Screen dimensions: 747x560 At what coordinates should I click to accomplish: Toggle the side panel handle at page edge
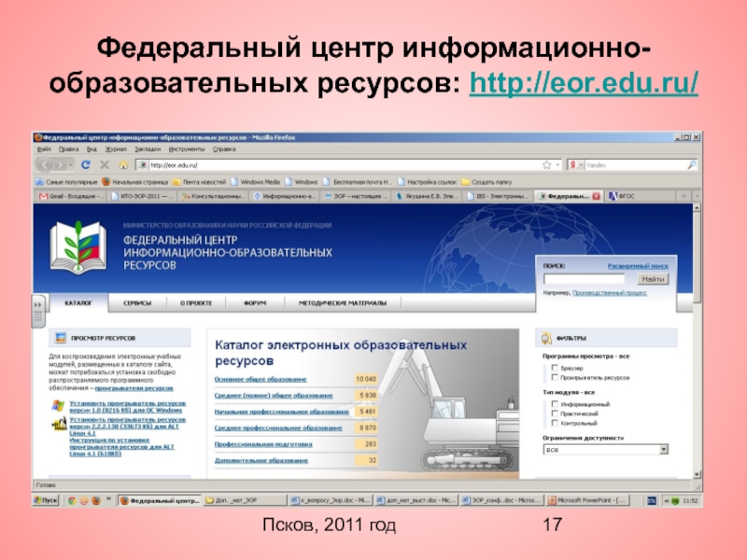coord(38,311)
